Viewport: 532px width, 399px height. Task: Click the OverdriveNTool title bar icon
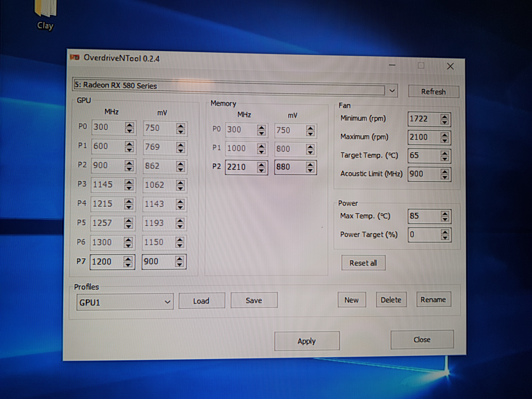point(75,58)
